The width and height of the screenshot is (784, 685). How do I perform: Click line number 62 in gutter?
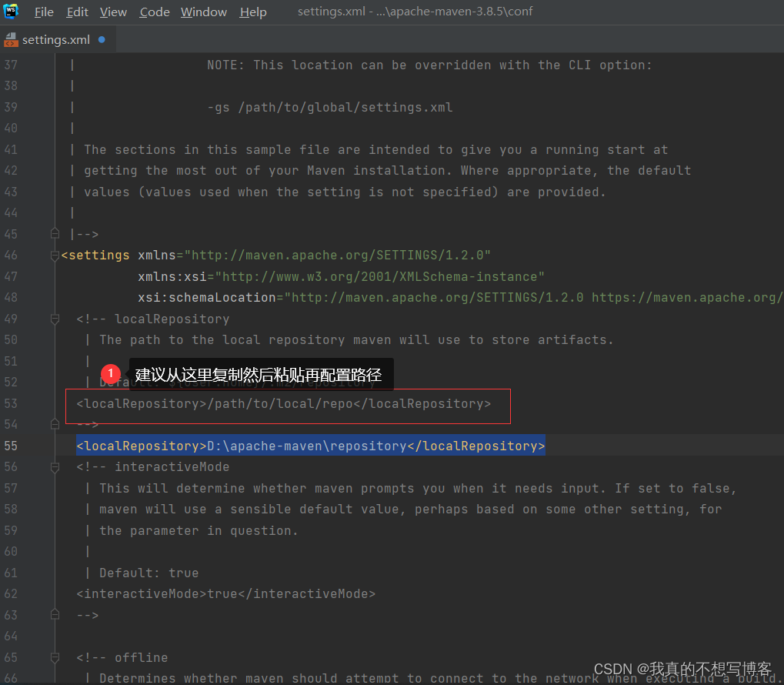[11, 594]
